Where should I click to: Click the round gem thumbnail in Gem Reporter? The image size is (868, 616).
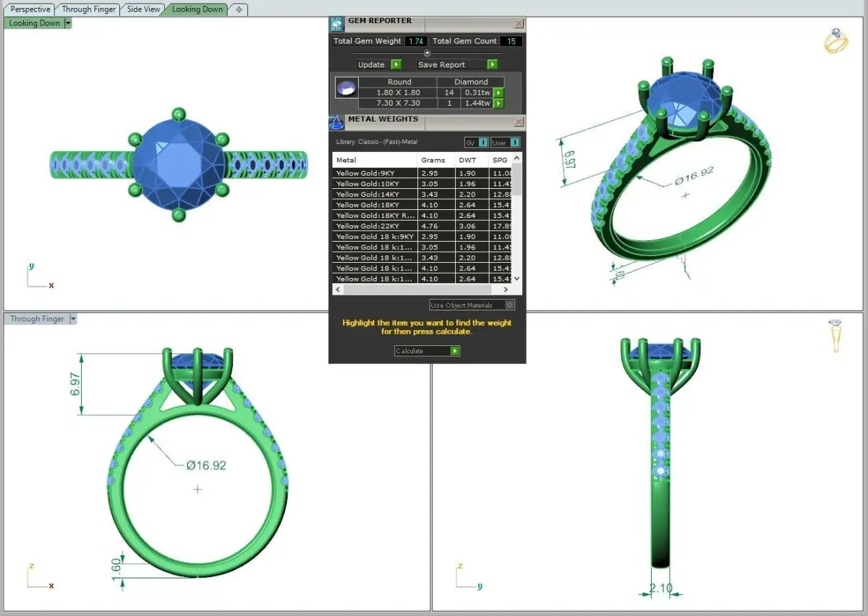(x=346, y=88)
